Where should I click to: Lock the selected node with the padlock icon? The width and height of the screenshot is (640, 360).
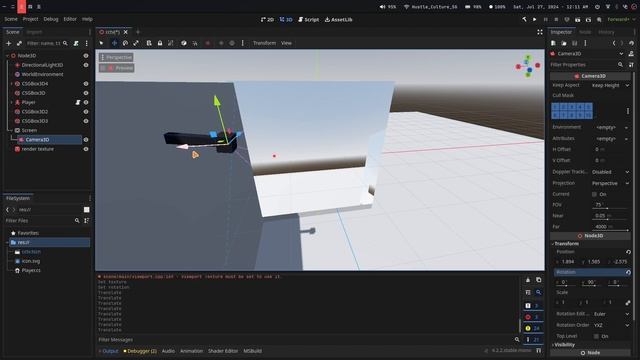coord(160,43)
